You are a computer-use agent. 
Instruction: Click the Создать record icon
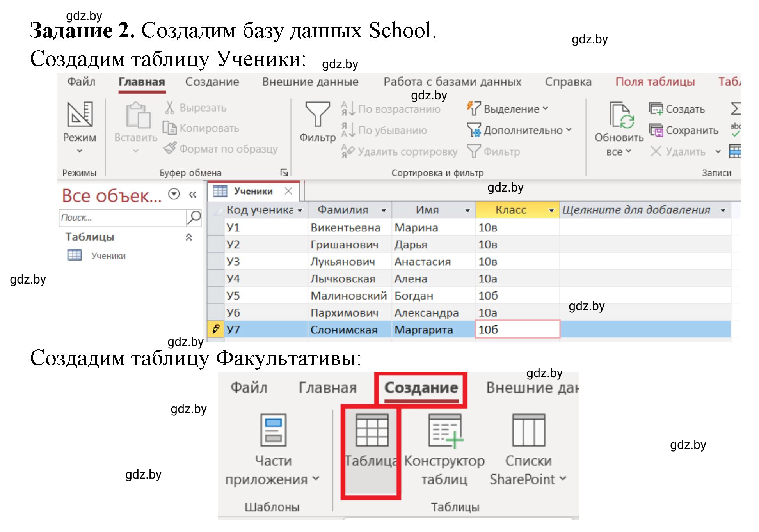tap(656, 108)
